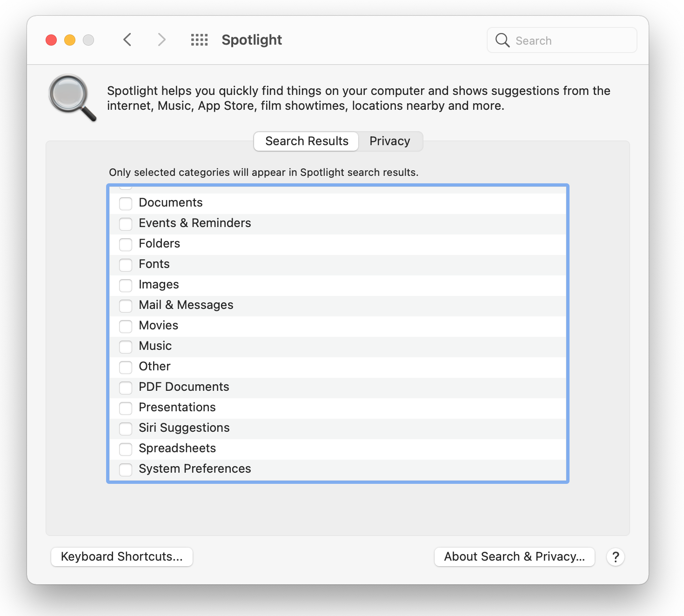Show all preferences grid icon
This screenshot has width=684, height=616.
(199, 40)
